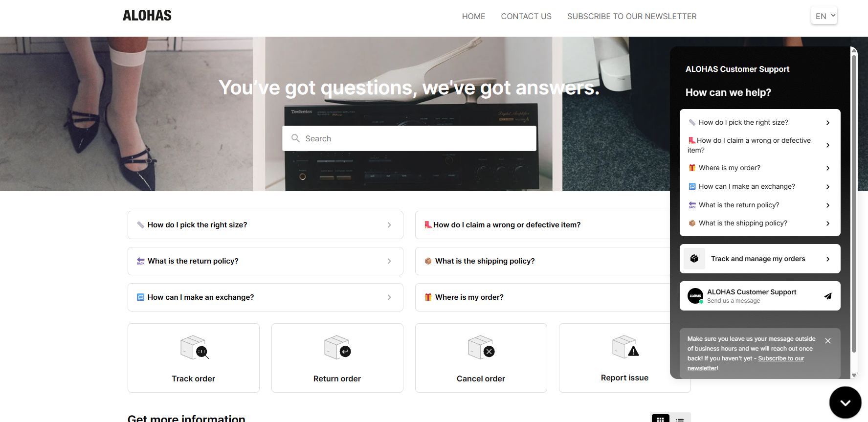Click the paper plane send message icon
868x422 pixels.
(x=827, y=296)
